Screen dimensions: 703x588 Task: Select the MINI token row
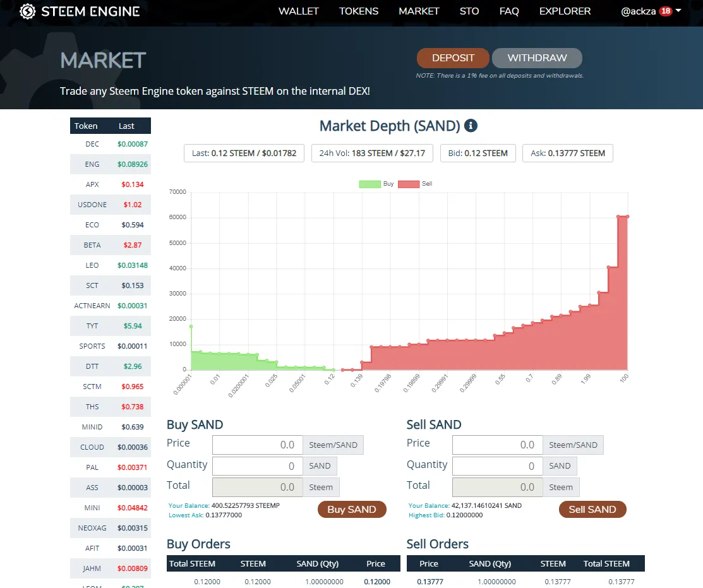[111, 507]
